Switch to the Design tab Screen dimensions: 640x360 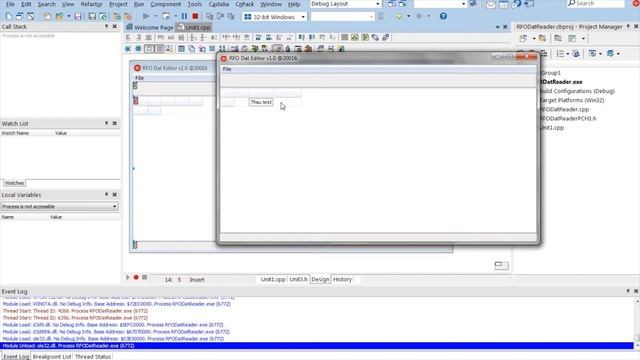tap(320, 280)
